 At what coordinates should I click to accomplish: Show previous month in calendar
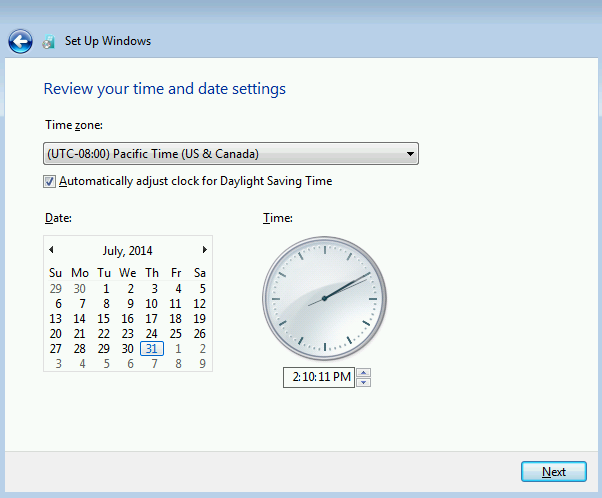[x=51, y=250]
